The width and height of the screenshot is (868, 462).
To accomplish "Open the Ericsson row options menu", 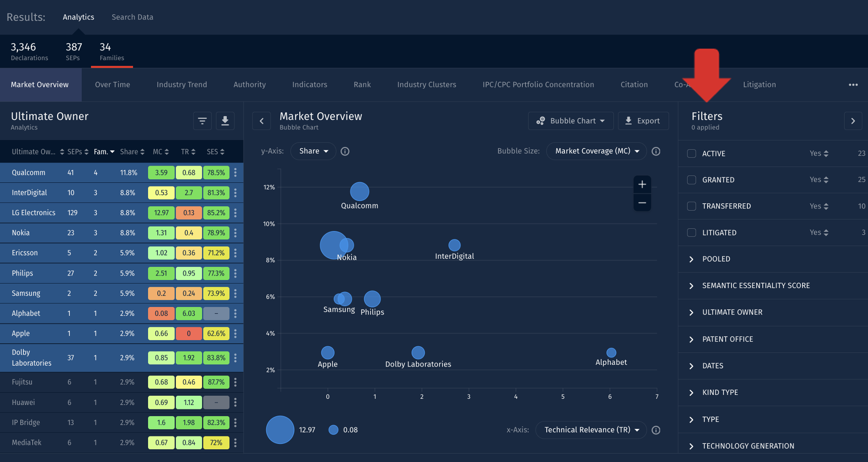I will [236, 253].
